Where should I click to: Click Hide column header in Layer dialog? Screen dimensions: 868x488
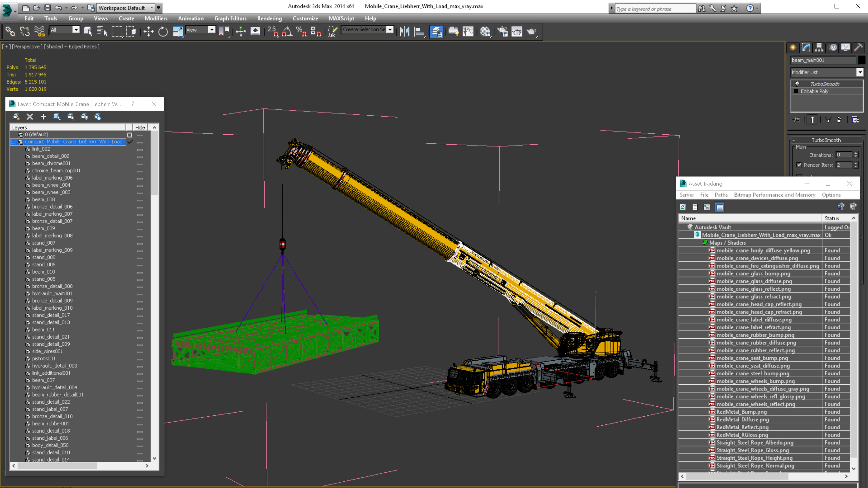coord(140,127)
